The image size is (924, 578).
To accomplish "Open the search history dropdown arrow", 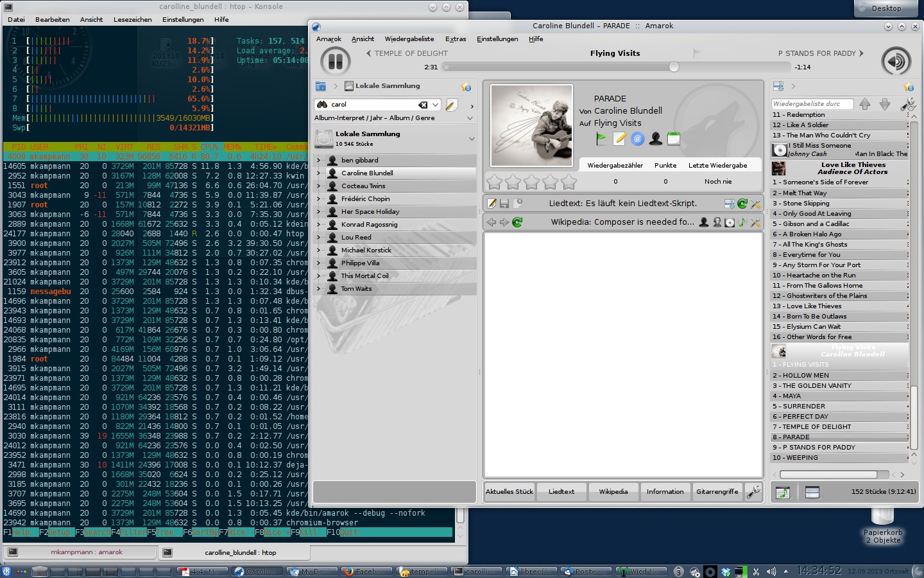I will coord(436,105).
